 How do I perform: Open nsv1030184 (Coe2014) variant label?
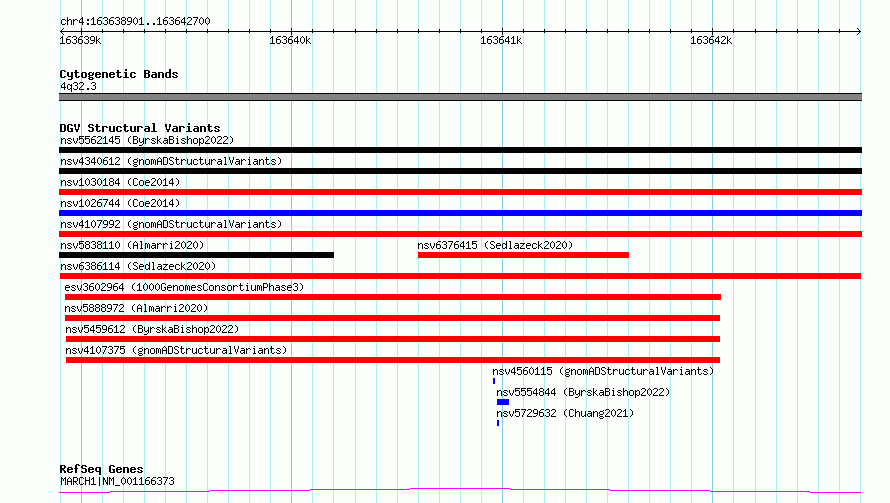120,182
